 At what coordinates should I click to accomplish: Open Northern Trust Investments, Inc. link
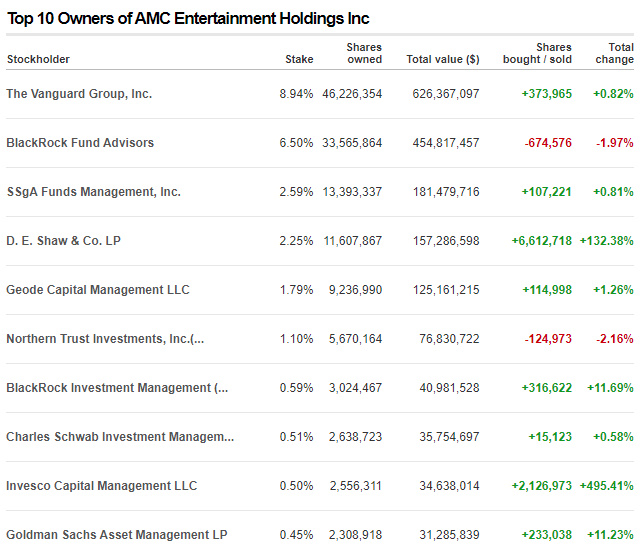[105, 339]
